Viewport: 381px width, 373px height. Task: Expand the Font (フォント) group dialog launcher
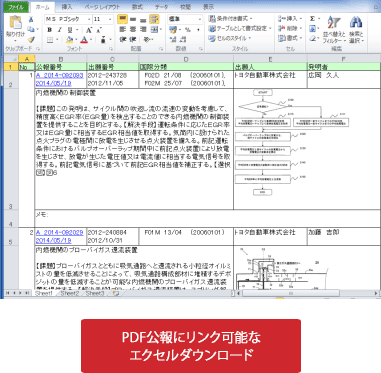(111, 49)
